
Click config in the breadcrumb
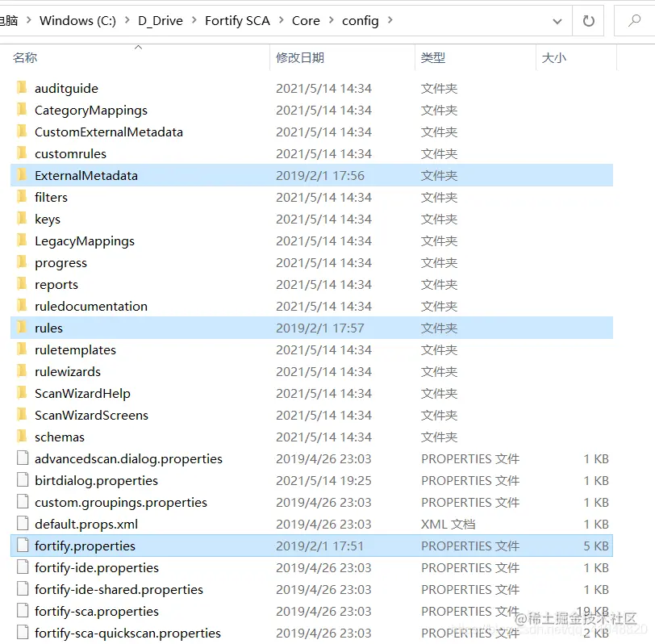pos(360,20)
